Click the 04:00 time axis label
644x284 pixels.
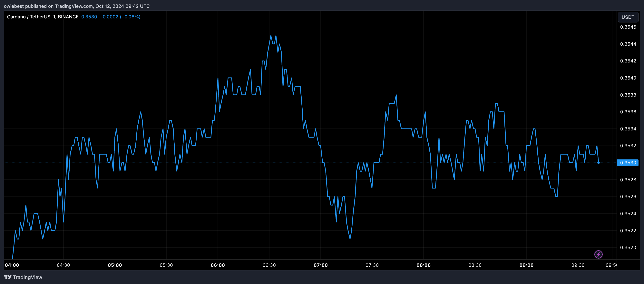[12, 265]
